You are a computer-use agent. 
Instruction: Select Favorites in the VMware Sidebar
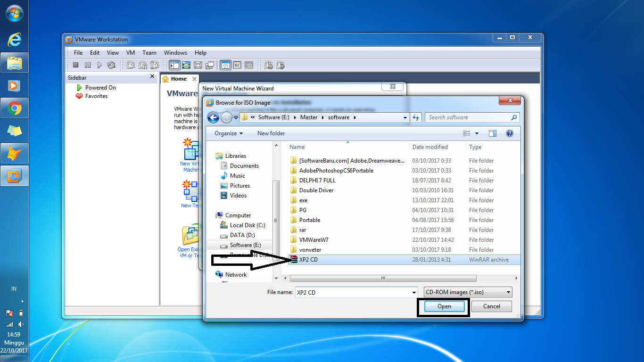point(96,96)
